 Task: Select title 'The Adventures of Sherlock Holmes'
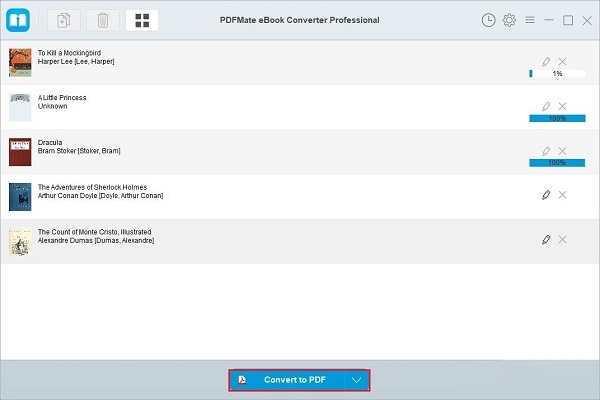pyautogui.click(x=92, y=187)
